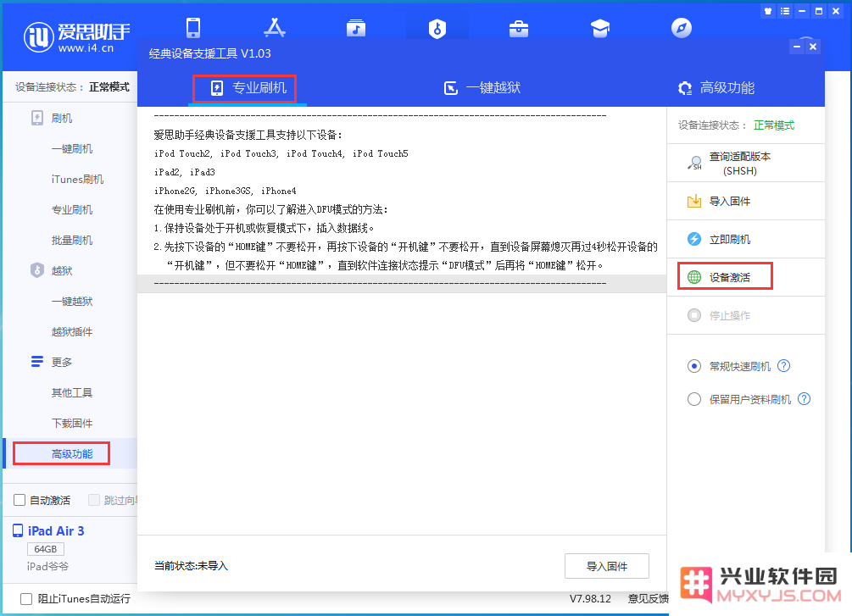Select 保留用户资料刷机 radio button
Screen dimensions: 852x616
[693, 399]
